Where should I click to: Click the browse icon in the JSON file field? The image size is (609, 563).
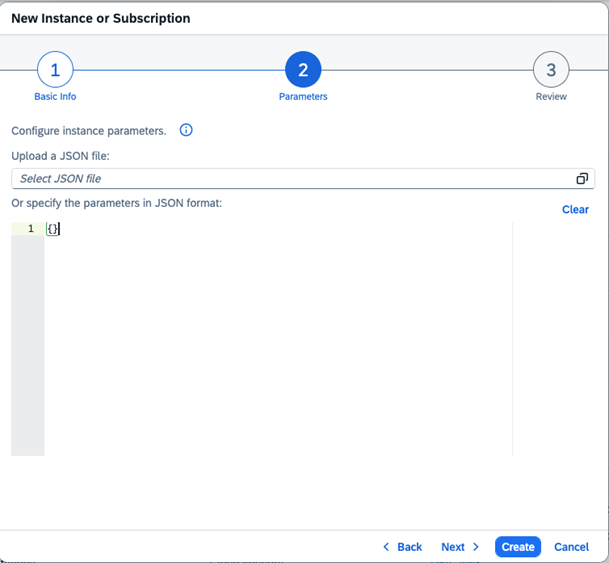point(582,179)
